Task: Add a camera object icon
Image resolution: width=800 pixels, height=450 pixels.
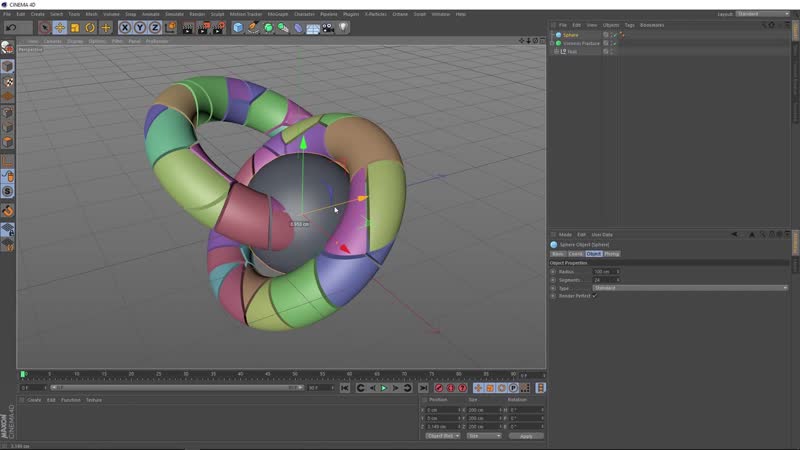Action: coord(328,28)
